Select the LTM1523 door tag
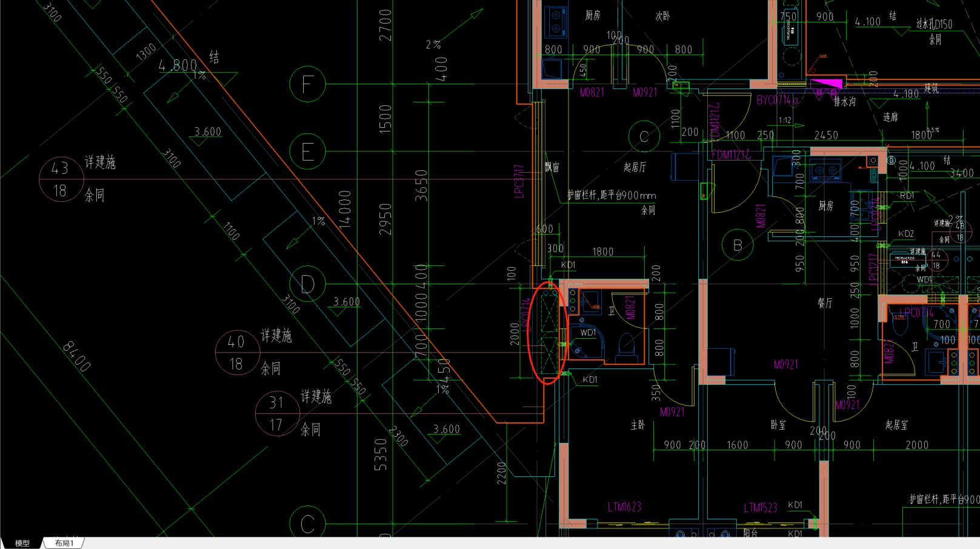Viewport: 980px width, 549px height. (x=761, y=508)
